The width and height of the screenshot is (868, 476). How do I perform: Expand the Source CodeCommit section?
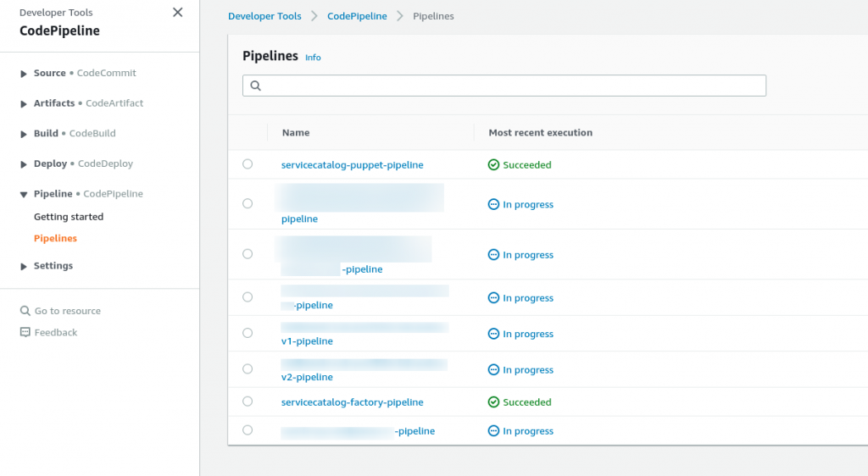click(x=23, y=74)
